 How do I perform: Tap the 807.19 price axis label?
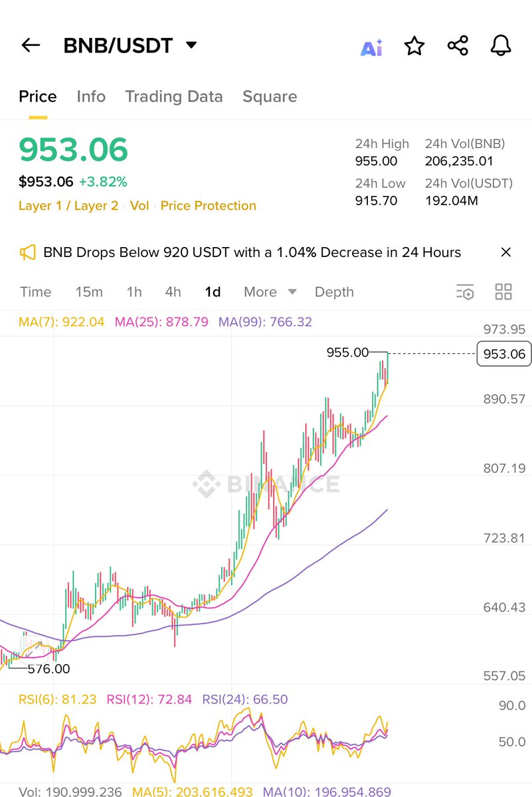505,468
